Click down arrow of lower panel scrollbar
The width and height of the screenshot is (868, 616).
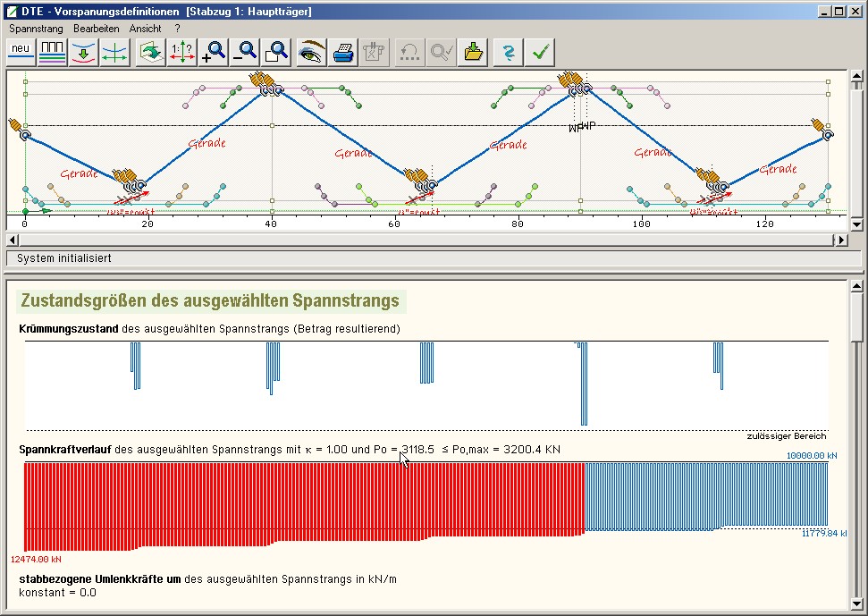(x=856, y=605)
